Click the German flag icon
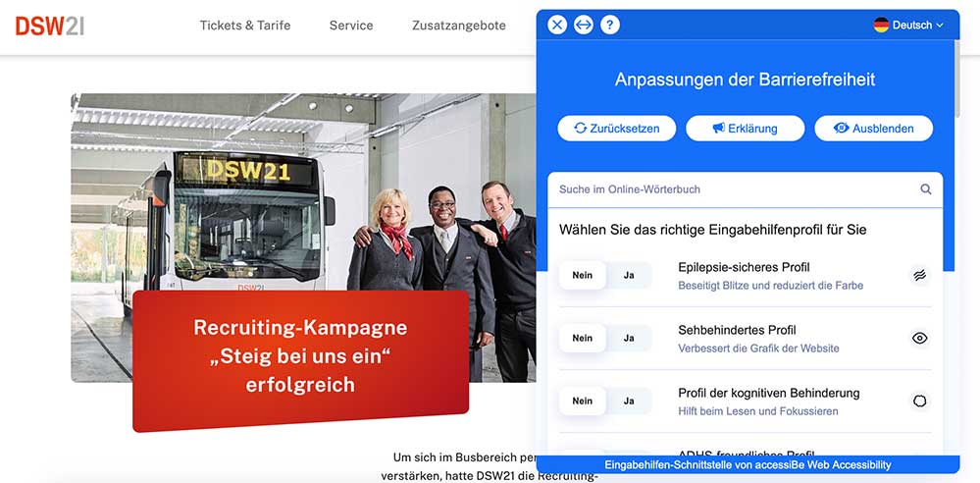 [881, 25]
